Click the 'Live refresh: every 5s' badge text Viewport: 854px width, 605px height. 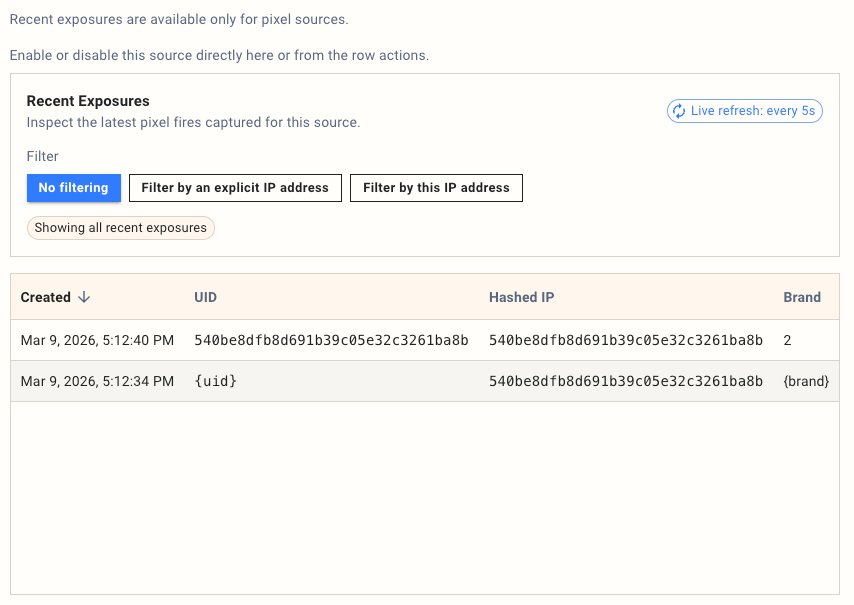(752, 111)
